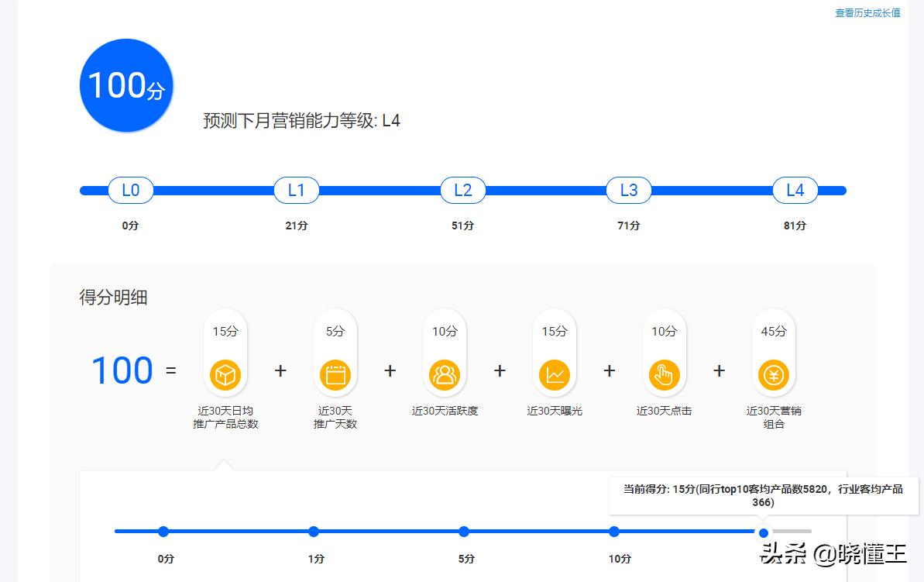This screenshot has height=582, width=924.
Task: Open the 近30天活跃度 people icon
Action: (x=445, y=374)
